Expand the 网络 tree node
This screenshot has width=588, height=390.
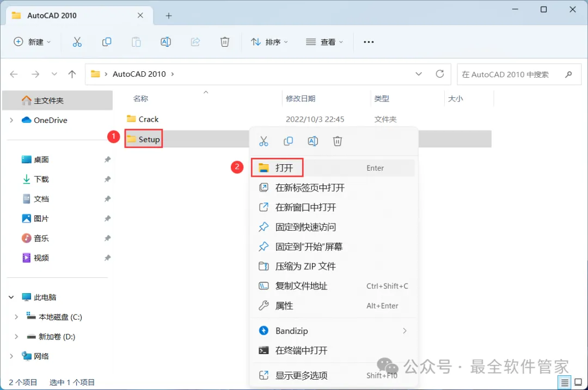coord(11,356)
